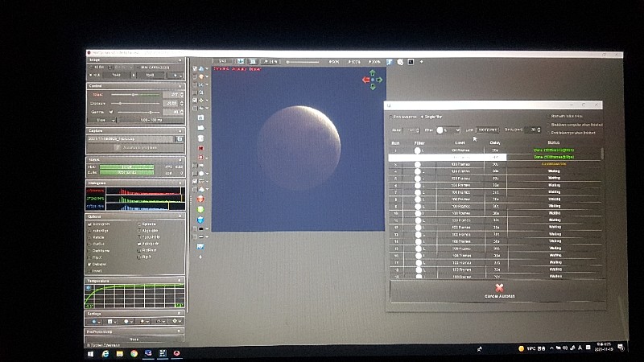Open the Filter dropdown in Autorun dialog
This screenshot has width=644, height=362.
point(448,130)
